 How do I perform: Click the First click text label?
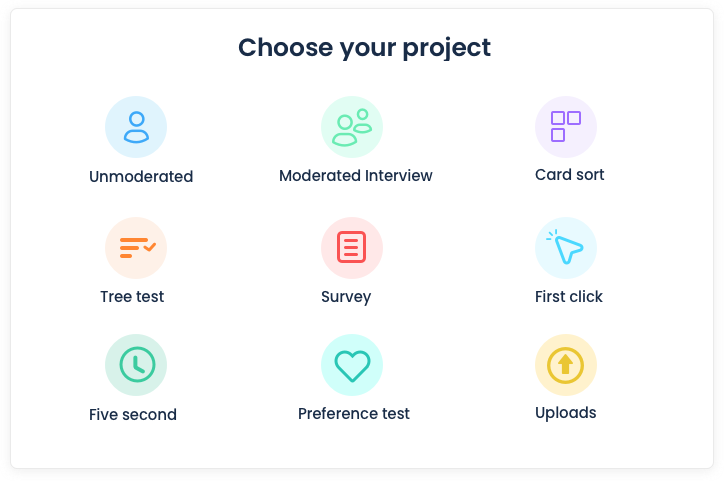(569, 297)
